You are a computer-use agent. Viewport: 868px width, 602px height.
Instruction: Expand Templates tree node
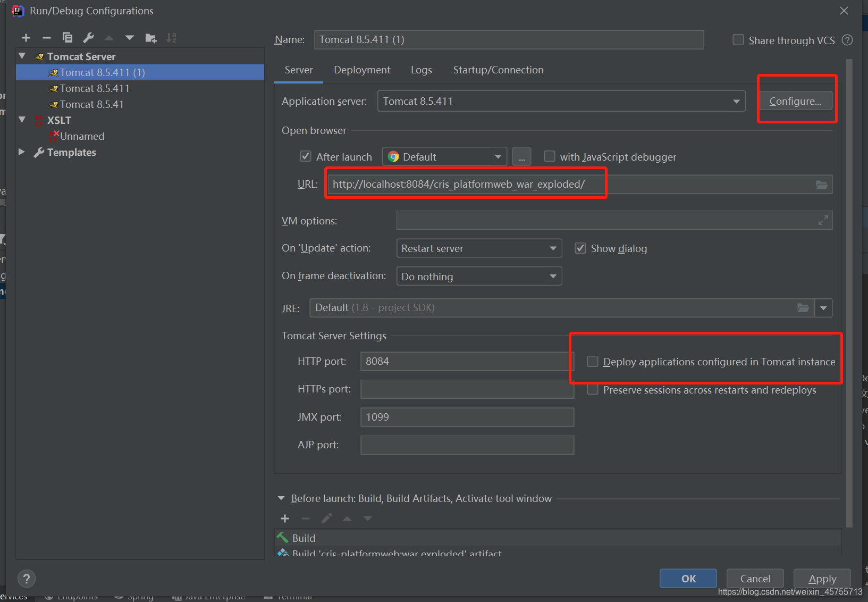22,152
